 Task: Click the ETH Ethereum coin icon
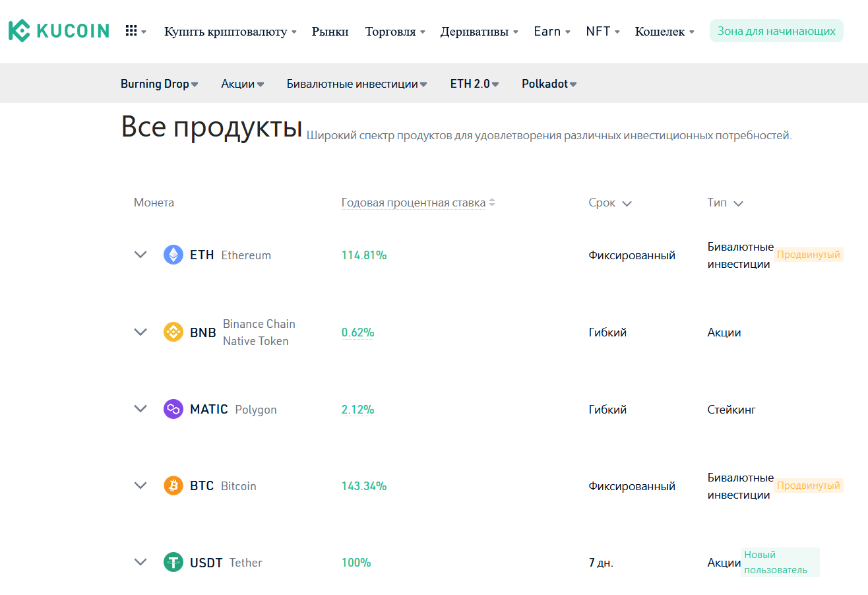pyautogui.click(x=173, y=255)
